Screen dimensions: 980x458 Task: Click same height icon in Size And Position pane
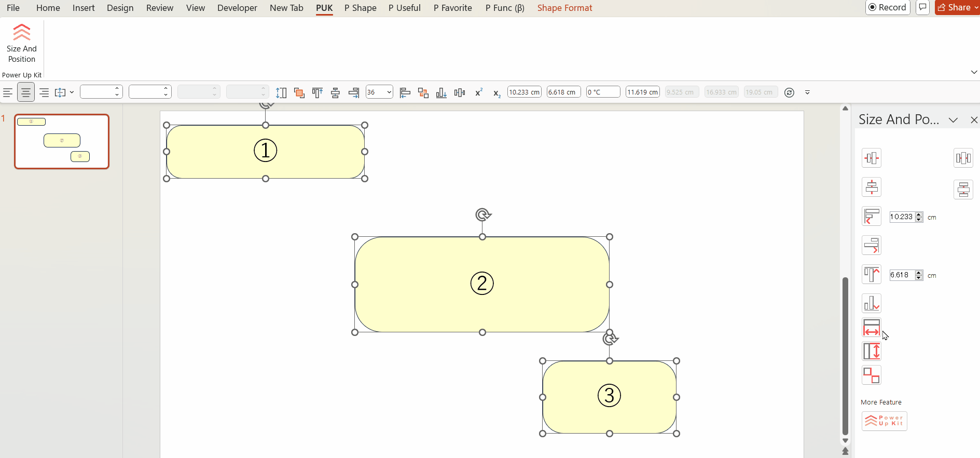point(872,352)
